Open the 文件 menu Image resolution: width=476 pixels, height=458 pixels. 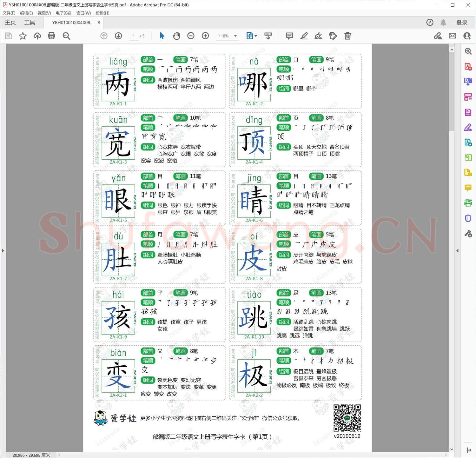click(9, 13)
